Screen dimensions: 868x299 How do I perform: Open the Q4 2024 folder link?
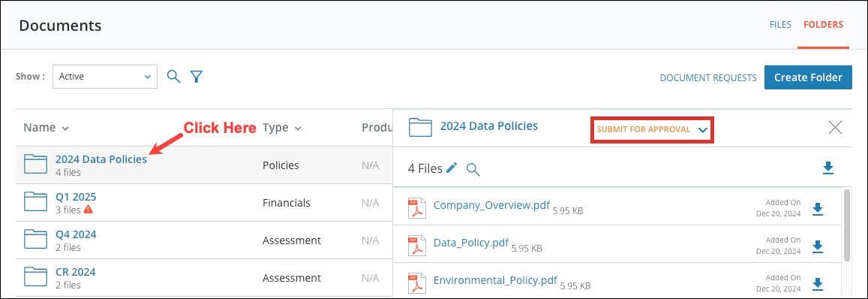76,234
